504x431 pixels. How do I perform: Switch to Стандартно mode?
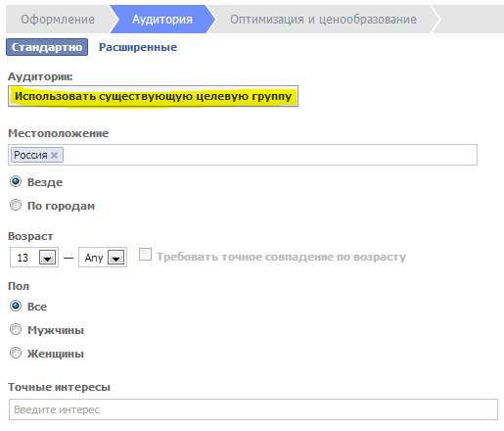pyautogui.click(x=47, y=47)
